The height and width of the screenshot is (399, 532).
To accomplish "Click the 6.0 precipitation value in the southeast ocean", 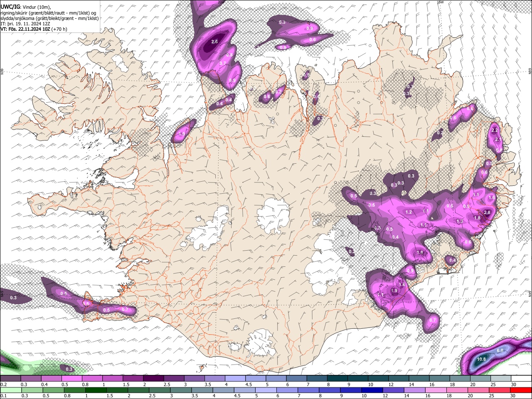I will [500, 350].
